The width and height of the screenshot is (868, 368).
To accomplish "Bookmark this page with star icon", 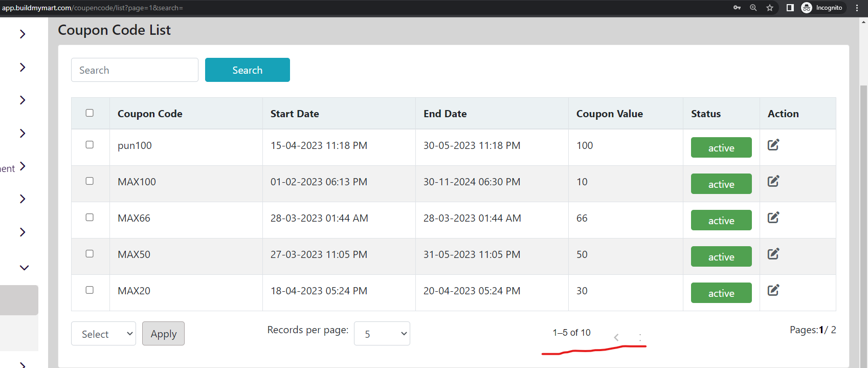I will [770, 8].
